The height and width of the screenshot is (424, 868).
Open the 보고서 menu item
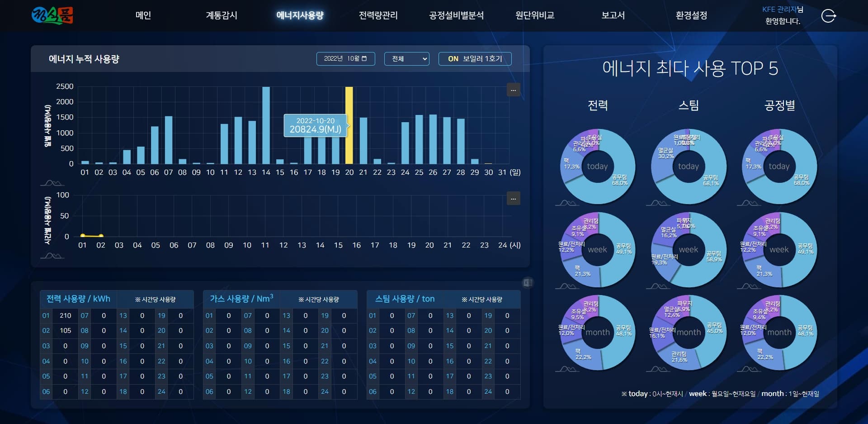(x=613, y=15)
